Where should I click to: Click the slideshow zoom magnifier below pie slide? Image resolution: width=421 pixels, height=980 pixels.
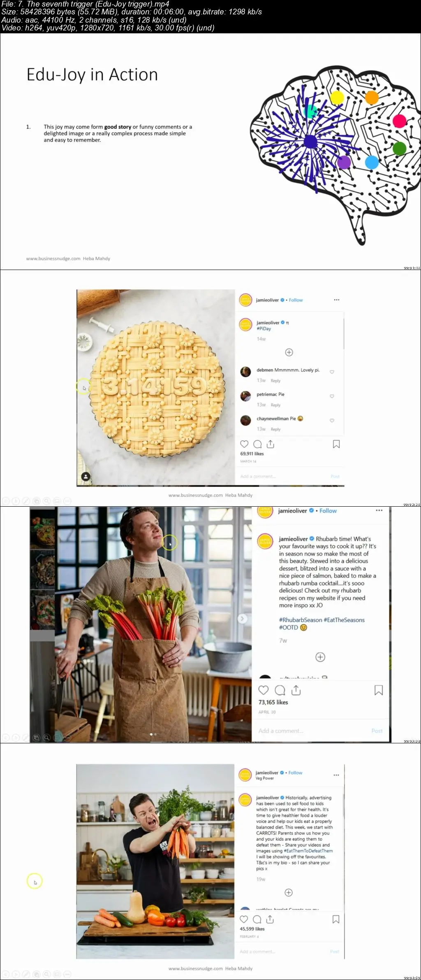click(46, 501)
